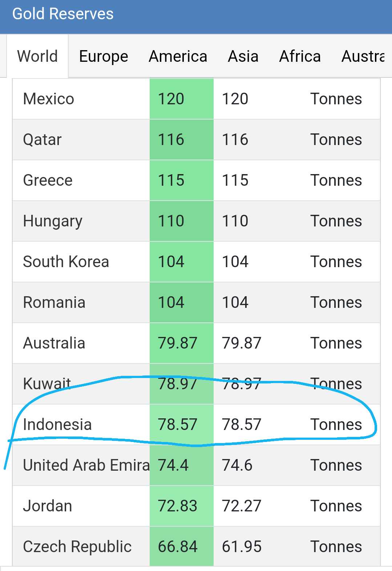
Task: Open the Australia country link
Action: point(54,343)
